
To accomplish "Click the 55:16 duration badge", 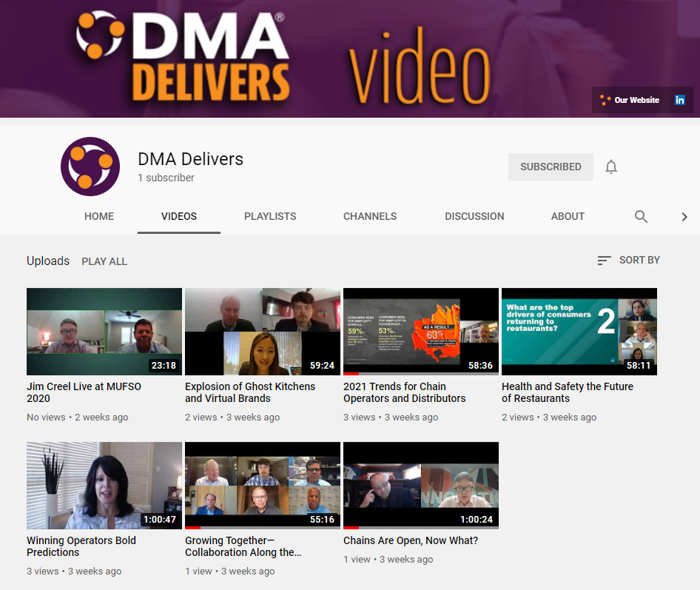I will pos(323,520).
